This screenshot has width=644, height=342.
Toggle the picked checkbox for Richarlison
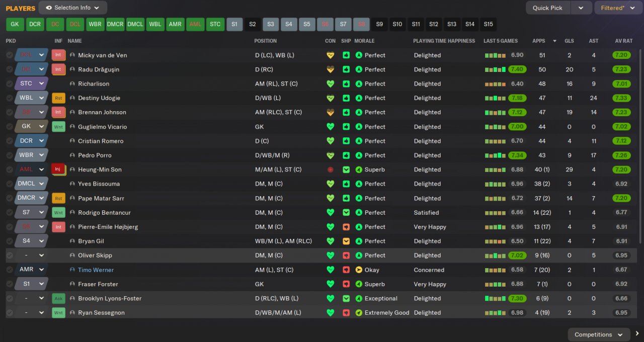10,84
